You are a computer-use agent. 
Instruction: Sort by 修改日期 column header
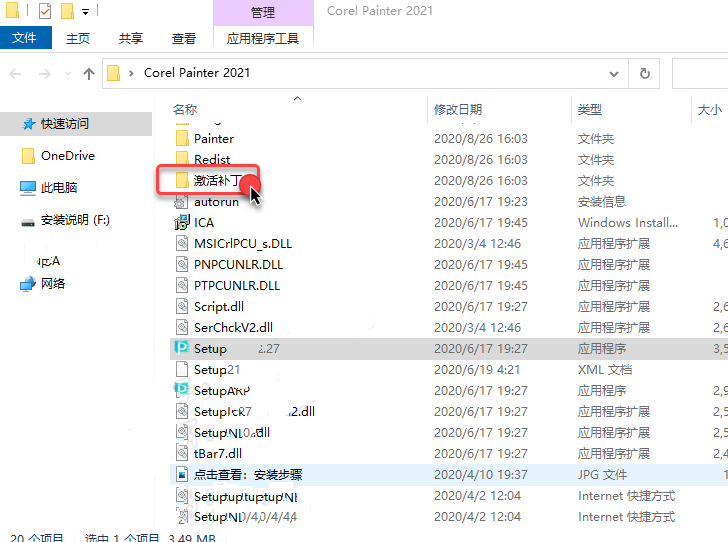pyautogui.click(x=458, y=110)
